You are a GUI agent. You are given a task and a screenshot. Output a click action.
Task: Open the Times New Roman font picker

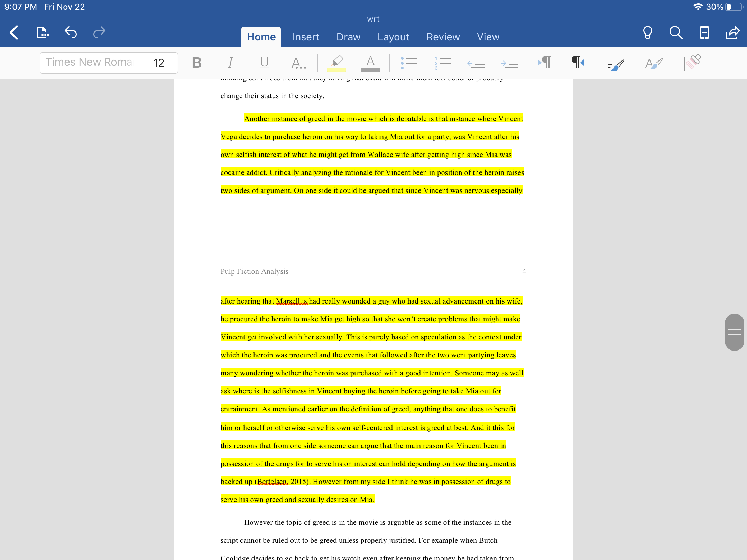[89, 63]
